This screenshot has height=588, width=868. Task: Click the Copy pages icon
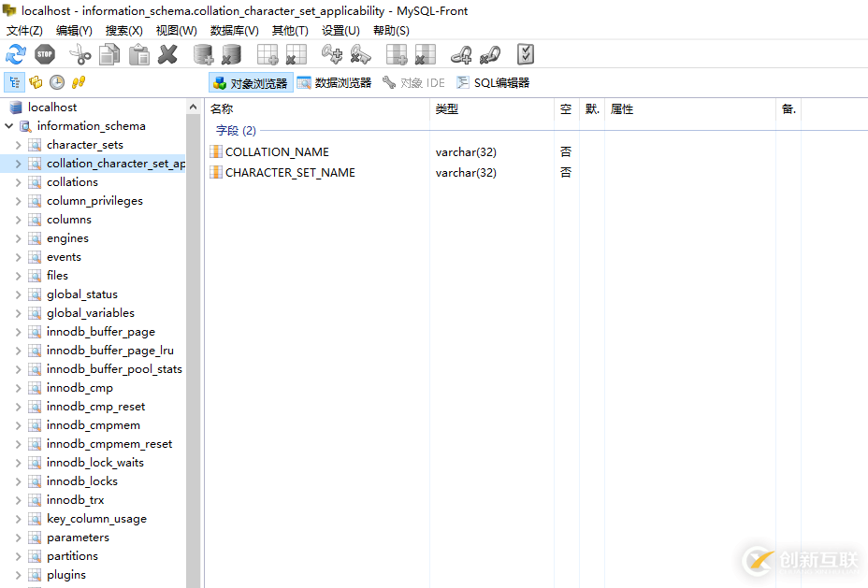(x=109, y=54)
